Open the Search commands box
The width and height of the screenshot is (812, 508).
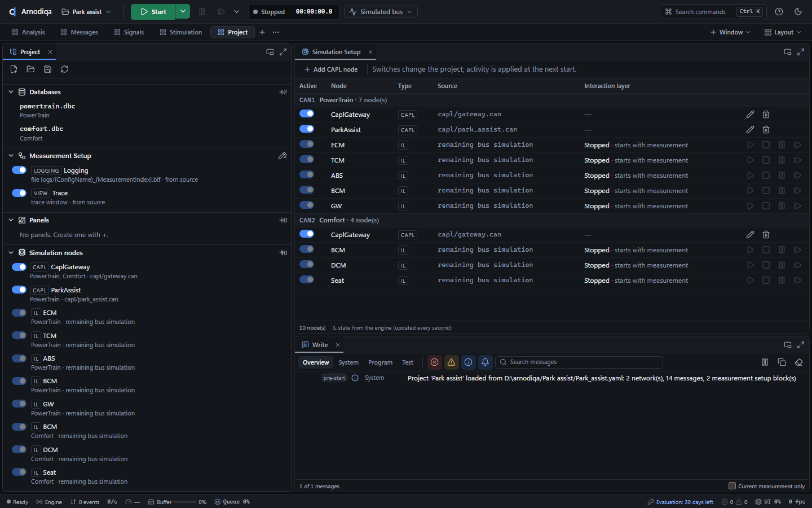click(x=713, y=12)
